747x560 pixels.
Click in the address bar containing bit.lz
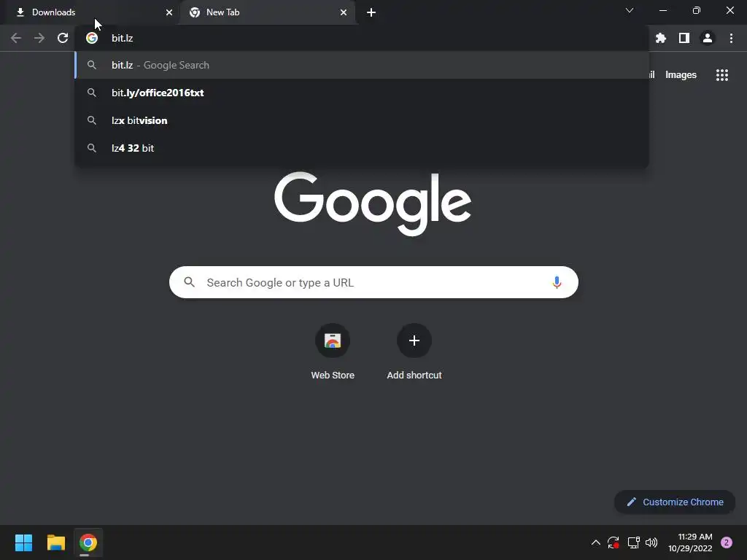(362, 38)
